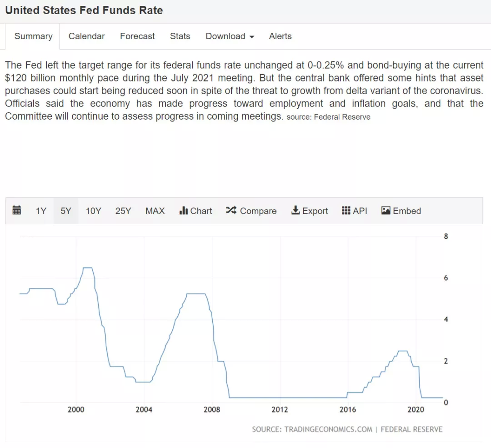The image size is (491, 448).
Task: Click the Export download arrow icon
Action: tap(296, 211)
